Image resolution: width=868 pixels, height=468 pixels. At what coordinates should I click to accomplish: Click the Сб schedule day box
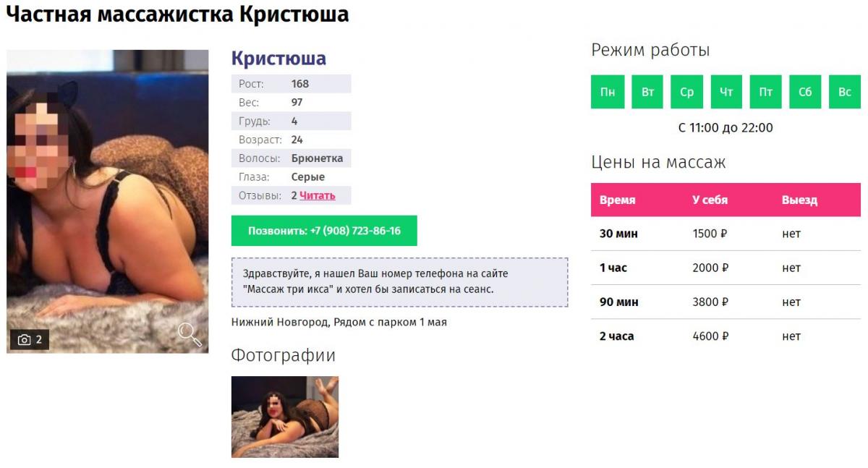point(805,92)
